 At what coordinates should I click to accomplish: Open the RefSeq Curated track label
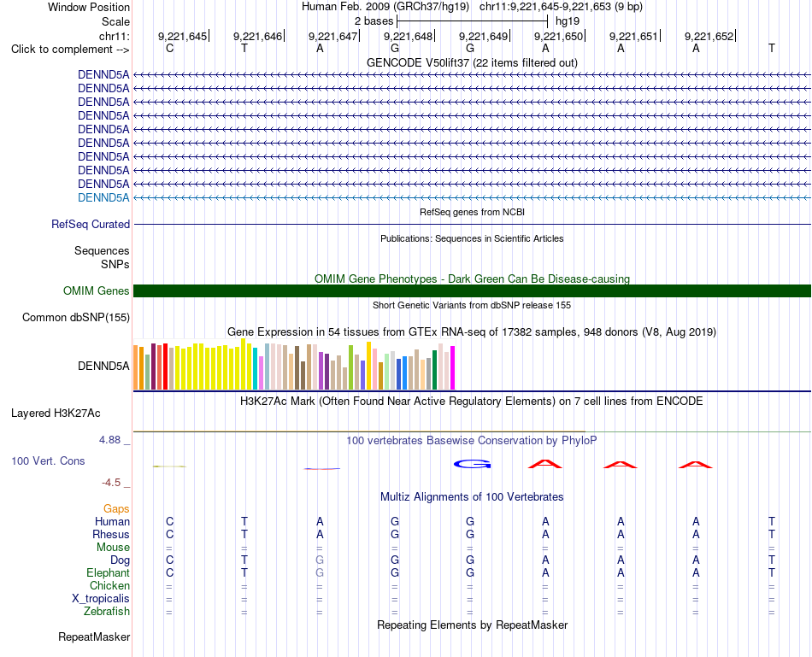coord(90,224)
